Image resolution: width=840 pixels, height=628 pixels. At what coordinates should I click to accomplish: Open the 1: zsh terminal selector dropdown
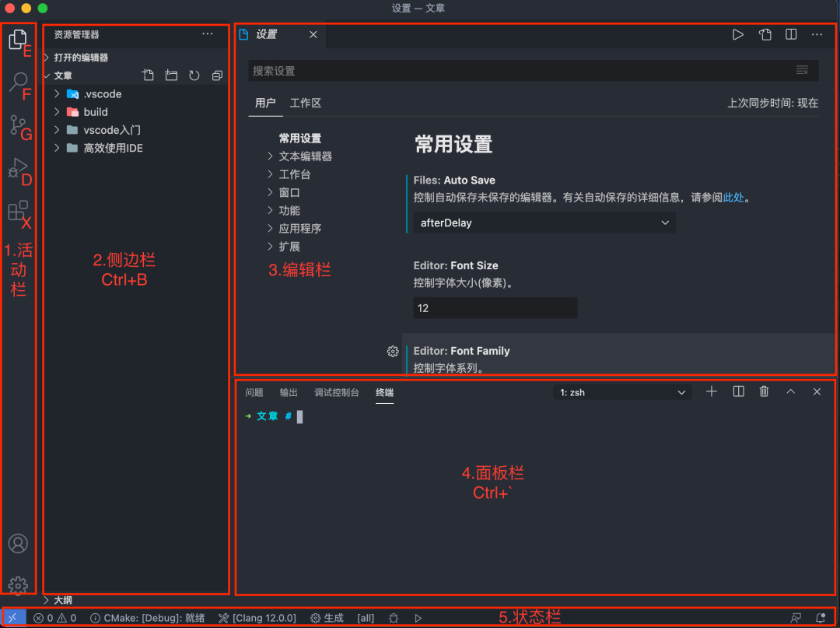tap(622, 392)
